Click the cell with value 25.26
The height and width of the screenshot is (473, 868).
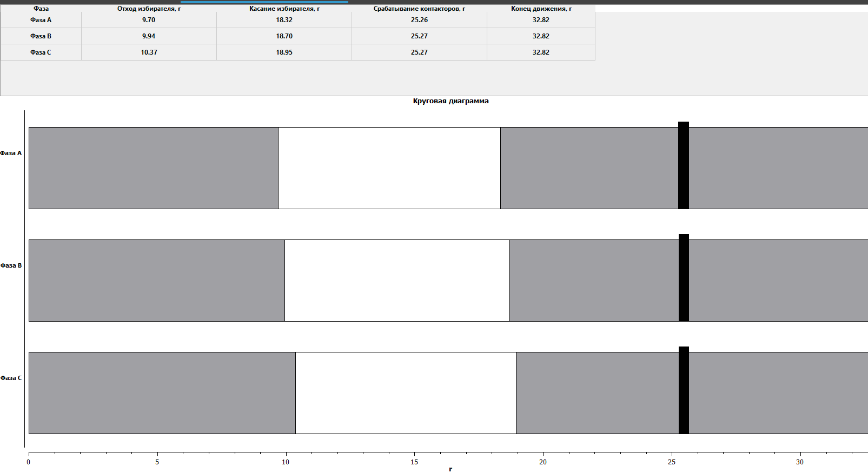[419, 20]
